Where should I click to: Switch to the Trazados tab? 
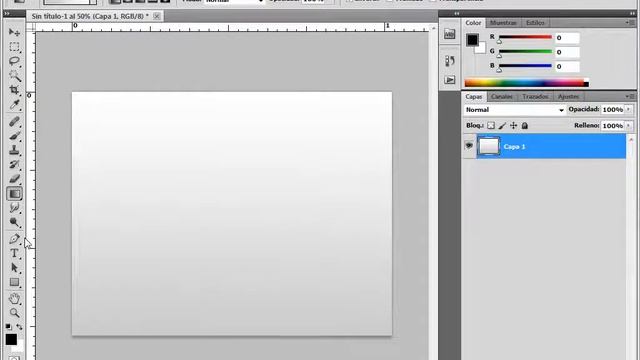(x=535, y=97)
